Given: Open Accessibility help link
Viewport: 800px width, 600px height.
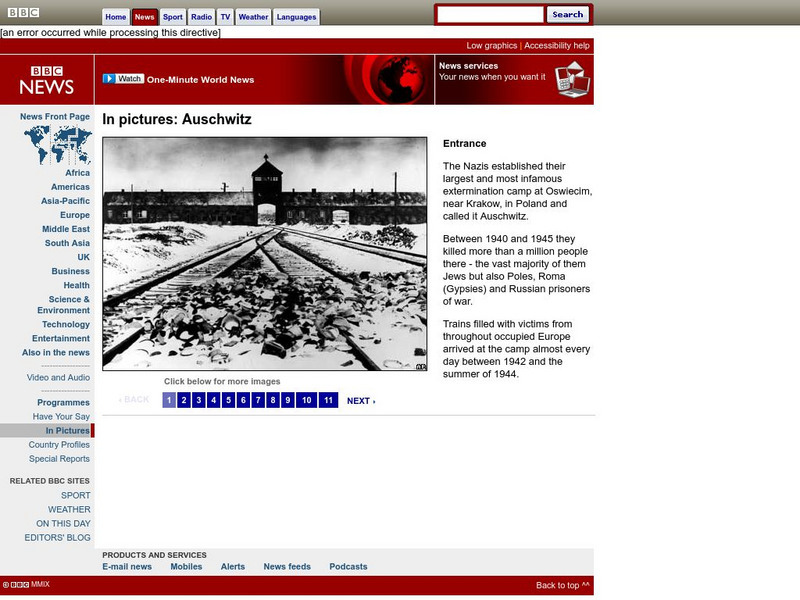Looking at the screenshot, I should (x=557, y=45).
